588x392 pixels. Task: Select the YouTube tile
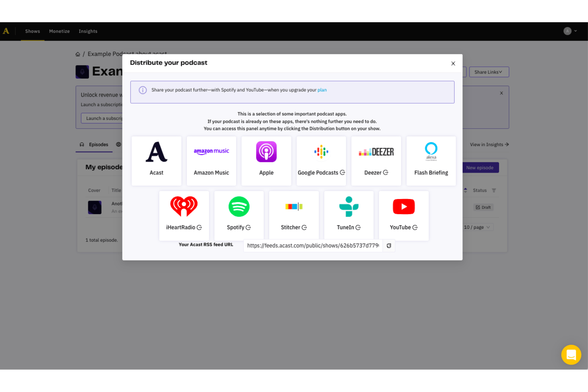[x=404, y=216]
